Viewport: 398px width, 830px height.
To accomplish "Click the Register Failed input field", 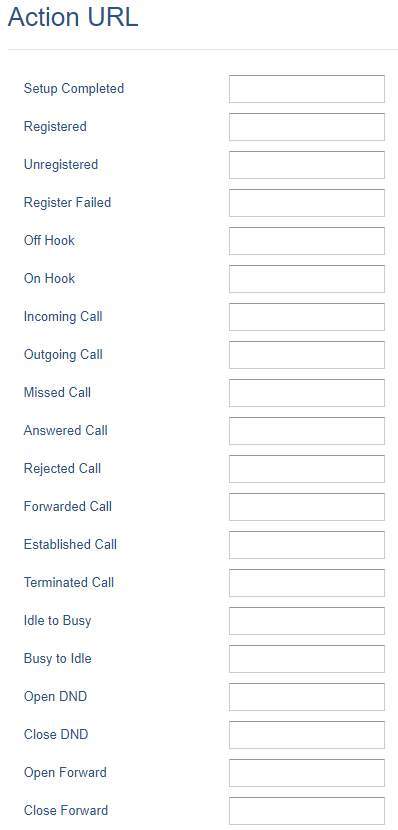I will (x=307, y=203).
